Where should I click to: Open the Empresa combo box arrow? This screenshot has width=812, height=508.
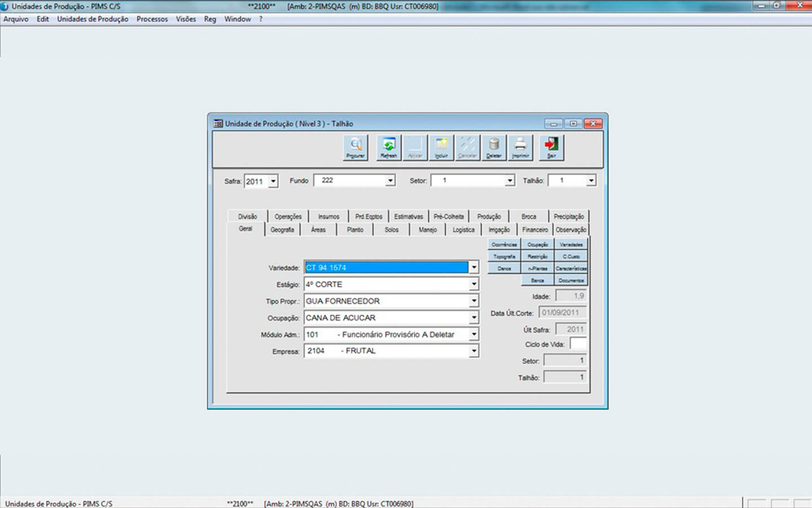tap(474, 351)
